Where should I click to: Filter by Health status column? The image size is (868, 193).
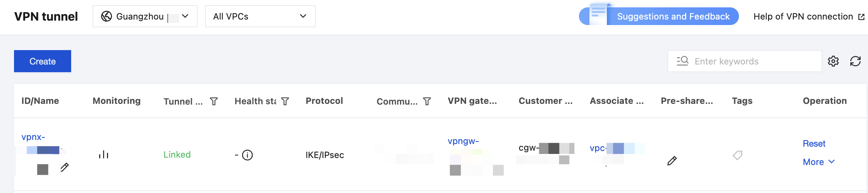[285, 101]
